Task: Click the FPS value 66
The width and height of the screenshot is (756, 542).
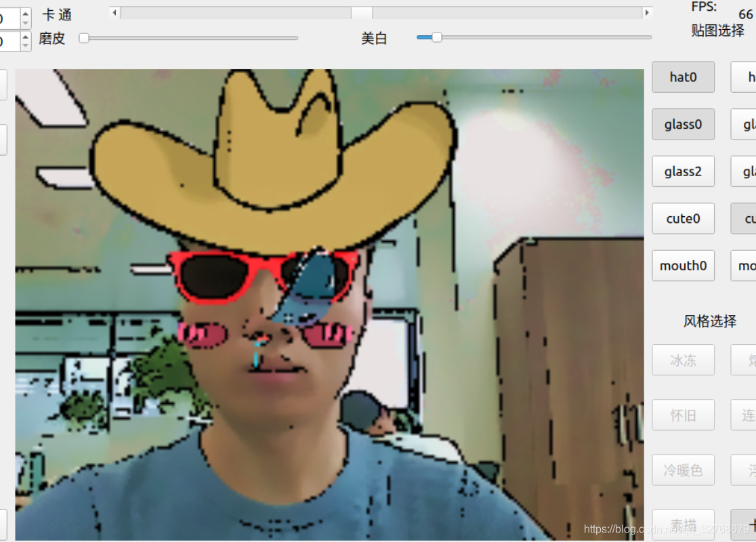Action: pyautogui.click(x=746, y=14)
